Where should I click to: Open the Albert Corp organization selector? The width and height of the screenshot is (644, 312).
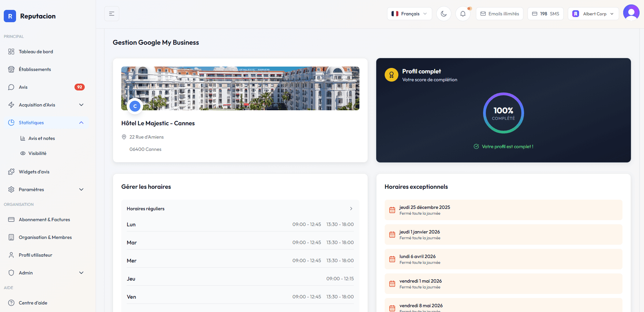[593, 14]
